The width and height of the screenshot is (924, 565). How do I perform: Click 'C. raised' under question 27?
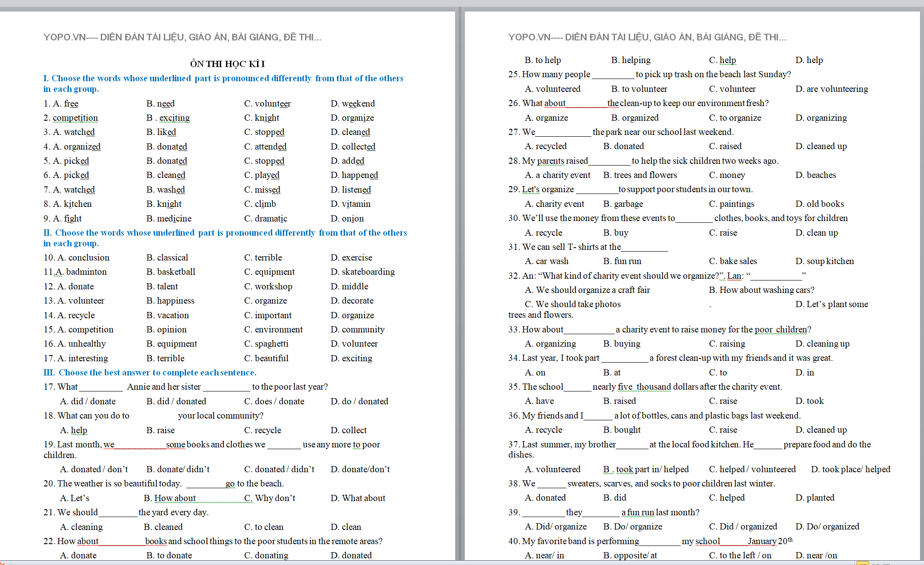click(725, 146)
